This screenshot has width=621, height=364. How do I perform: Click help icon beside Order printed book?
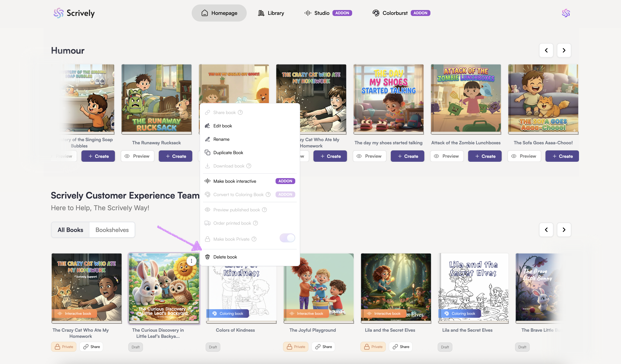255,223
